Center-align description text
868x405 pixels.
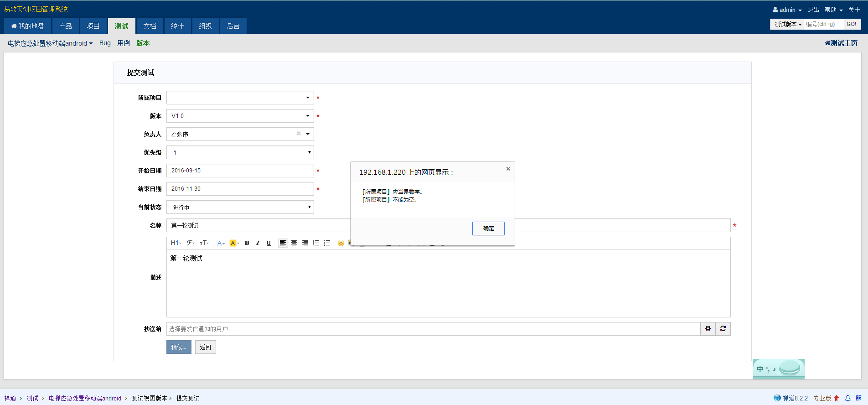click(x=294, y=243)
